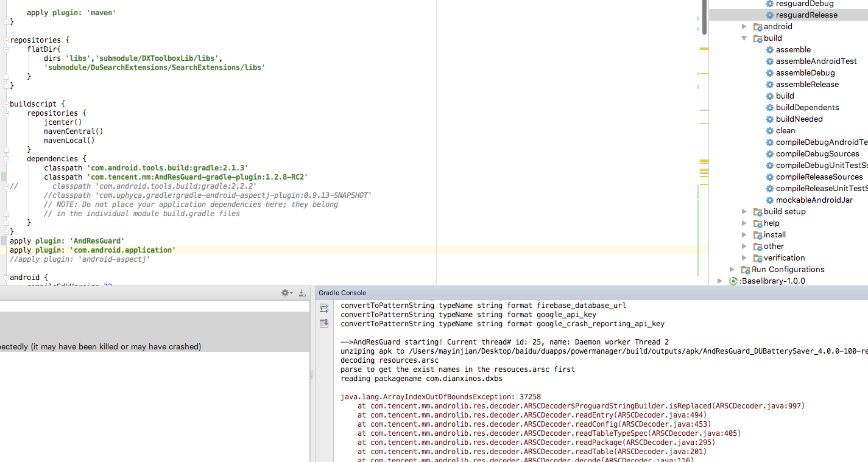Image resolution: width=868 pixels, height=462 pixels.
Task: Click the purple jump-to-output icon in Gradle Console
Action: coord(323,323)
